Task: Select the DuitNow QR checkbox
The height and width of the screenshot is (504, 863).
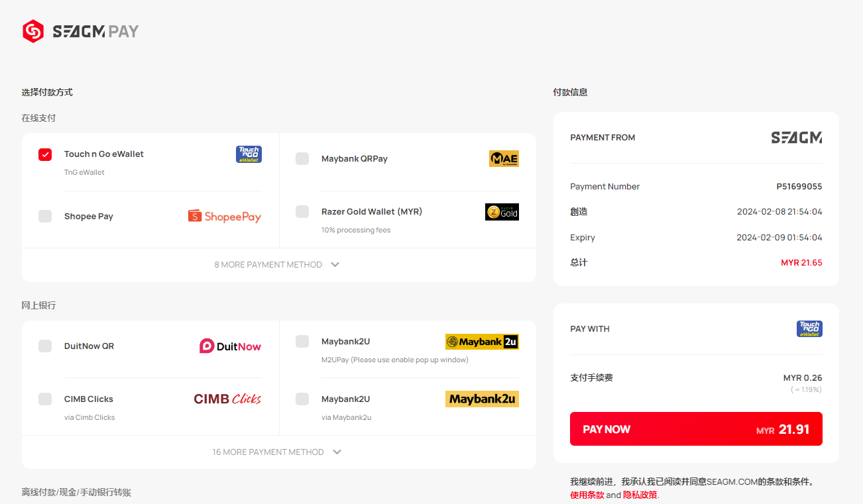Action: (x=45, y=346)
